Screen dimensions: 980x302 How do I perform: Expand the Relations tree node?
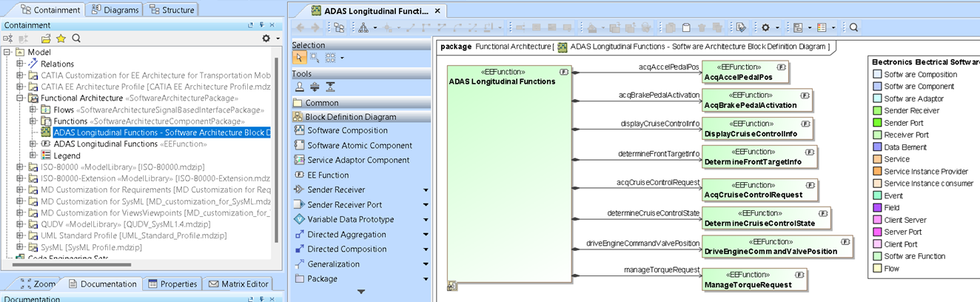(x=20, y=64)
